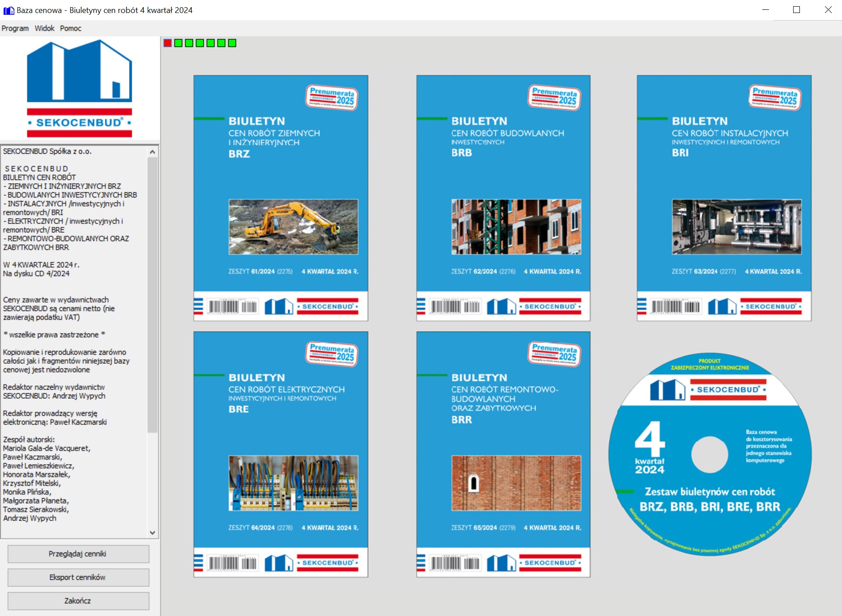842x616 pixels.
Task: Click the Prenumerata 2025 badge on BRI cover
Action: 775,97
